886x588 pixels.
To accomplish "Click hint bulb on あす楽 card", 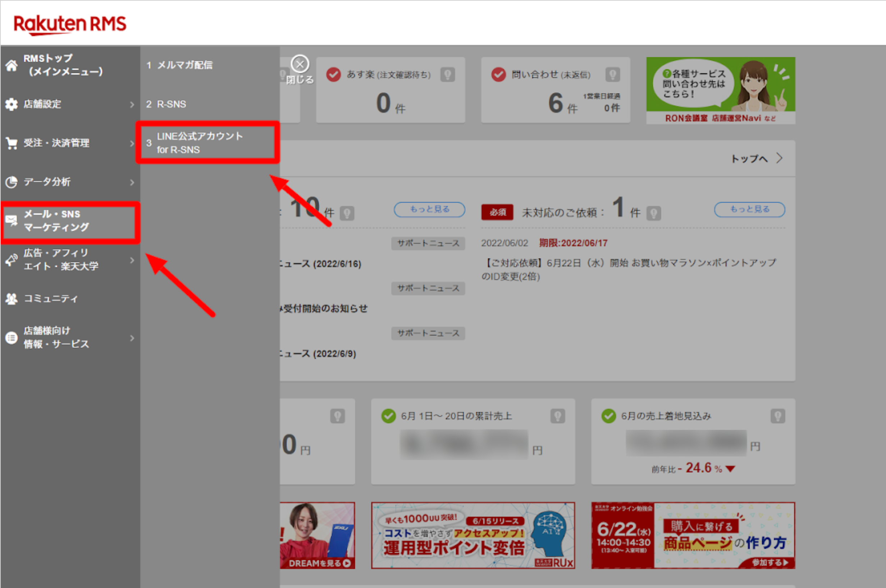I will point(448,74).
